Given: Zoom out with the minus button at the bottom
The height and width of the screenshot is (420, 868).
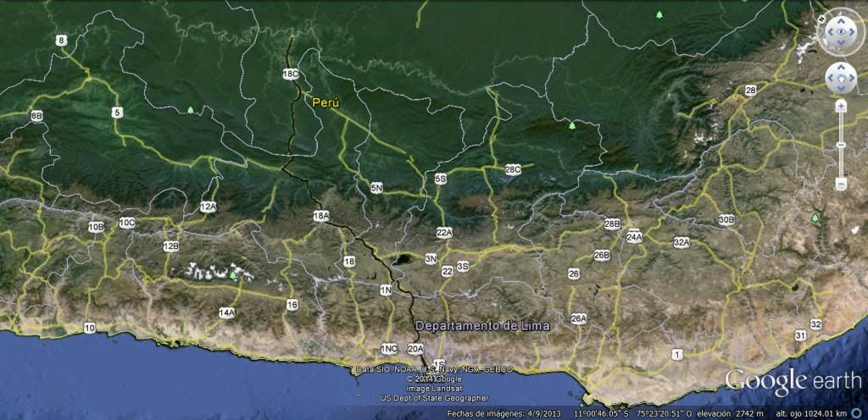Looking at the screenshot, I should pyautogui.click(x=841, y=184).
